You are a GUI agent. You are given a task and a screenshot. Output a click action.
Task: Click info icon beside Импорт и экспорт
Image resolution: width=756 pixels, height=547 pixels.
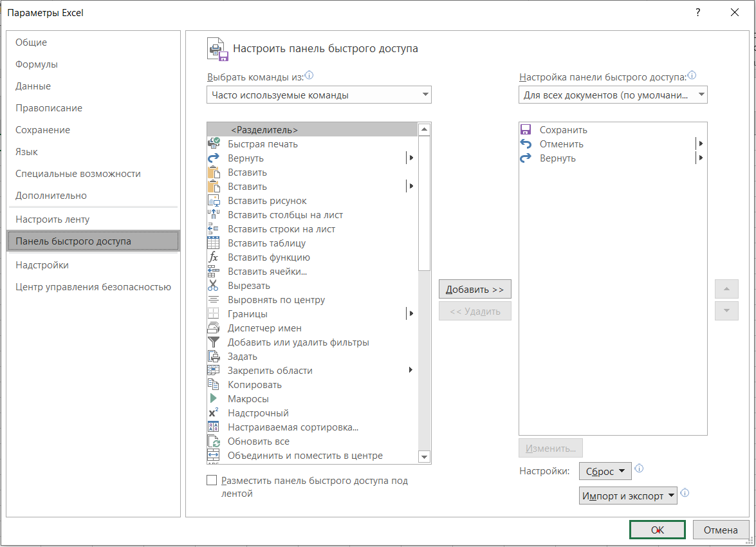(685, 493)
